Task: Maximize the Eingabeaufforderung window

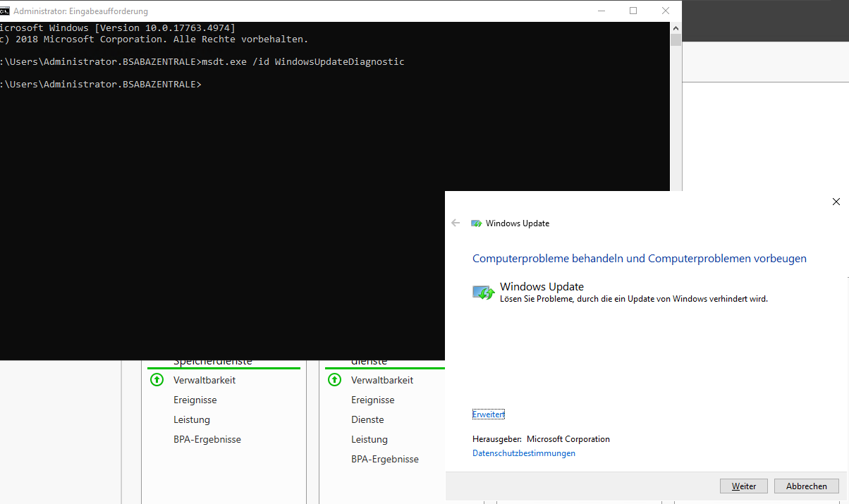Action: tap(633, 11)
